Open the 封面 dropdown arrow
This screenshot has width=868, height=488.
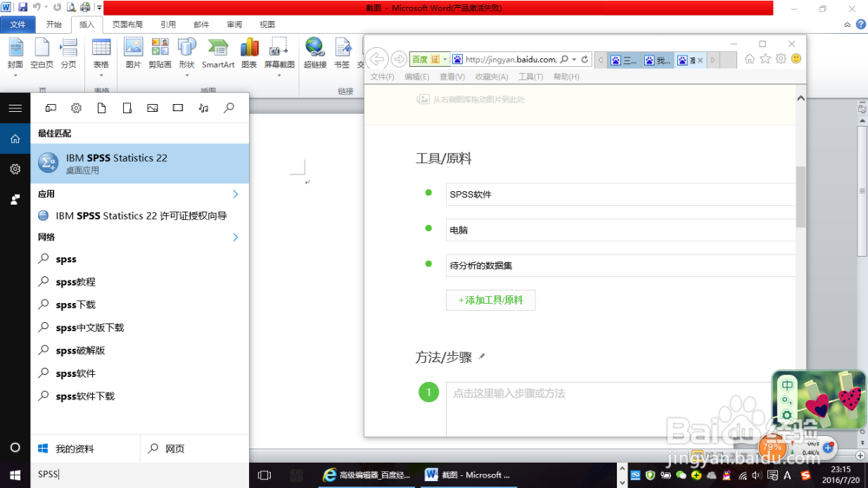click(16, 75)
